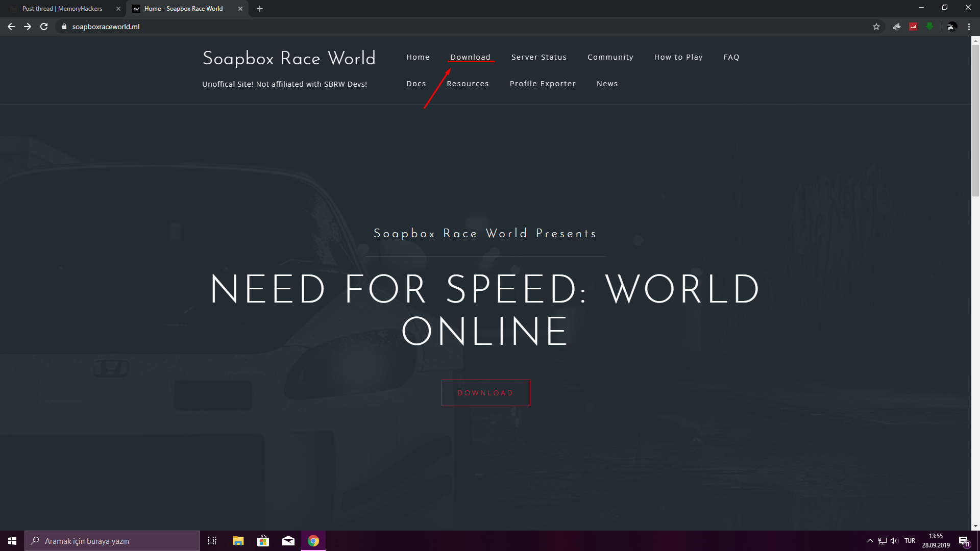
Task: Go to the Community page
Action: click(610, 57)
